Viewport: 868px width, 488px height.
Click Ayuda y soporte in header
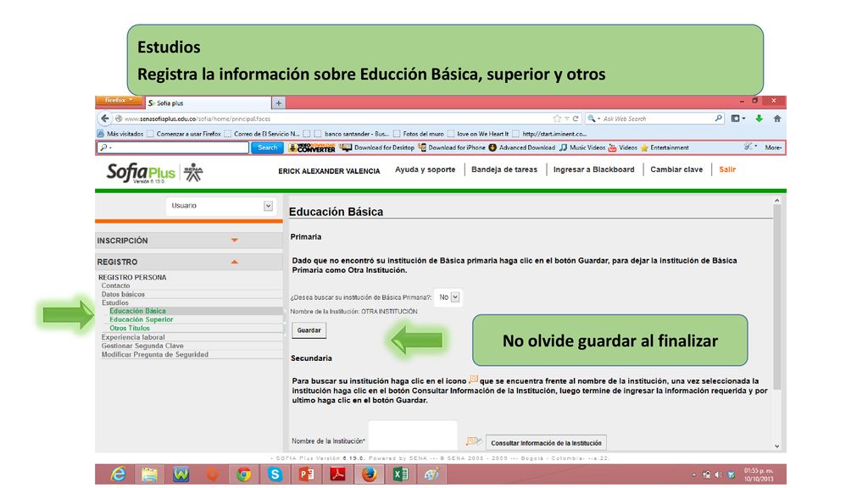click(426, 169)
